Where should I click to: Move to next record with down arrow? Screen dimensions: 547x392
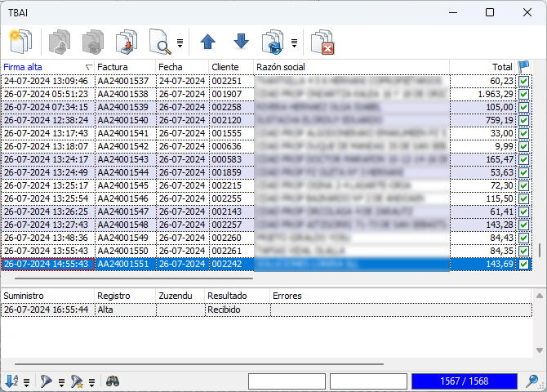coord(241,42)
